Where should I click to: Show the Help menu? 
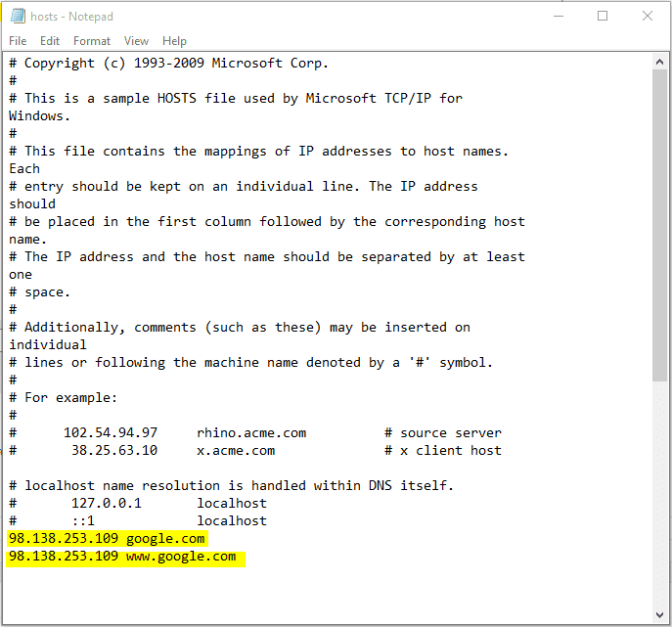point(174,41)
